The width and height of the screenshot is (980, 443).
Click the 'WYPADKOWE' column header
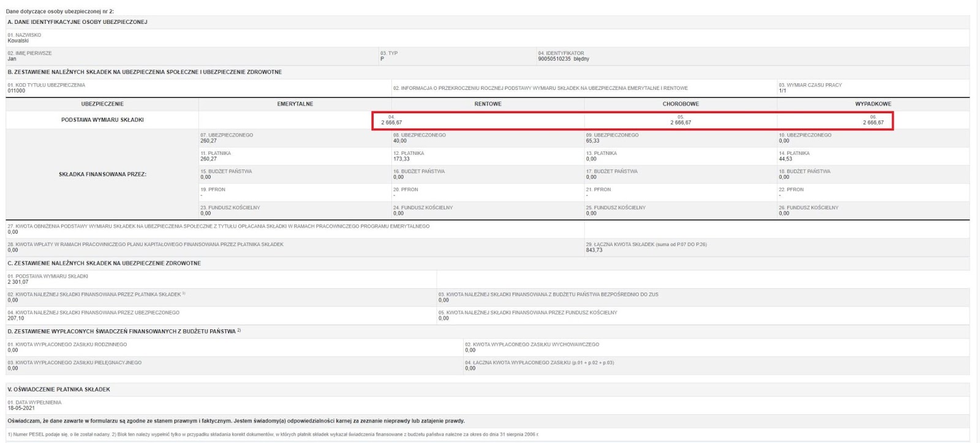[873, 104]
